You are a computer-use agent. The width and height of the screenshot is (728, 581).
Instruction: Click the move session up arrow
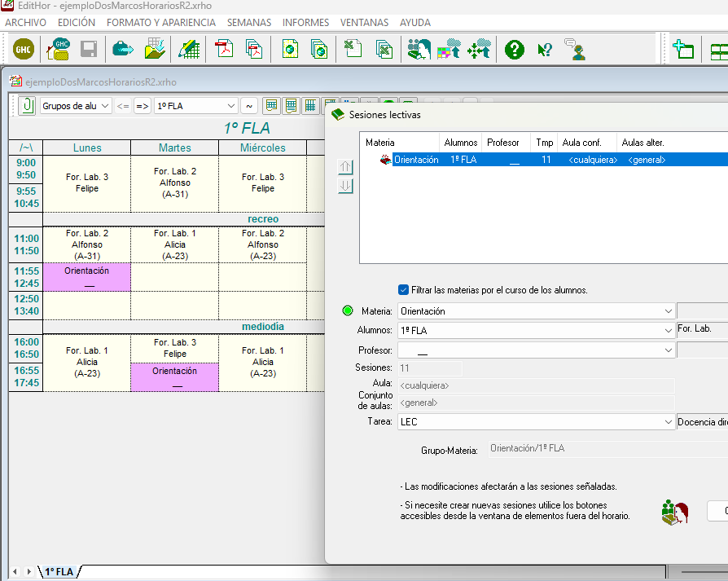345,167
